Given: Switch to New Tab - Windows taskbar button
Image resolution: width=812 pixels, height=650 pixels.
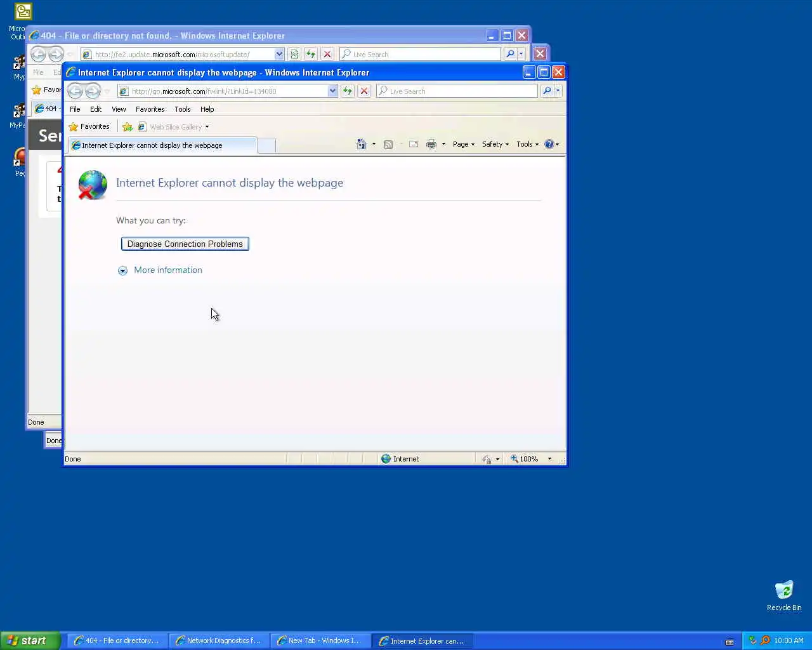Looking at the screenshot, I should pyautogui.click(x=320, y=640).
